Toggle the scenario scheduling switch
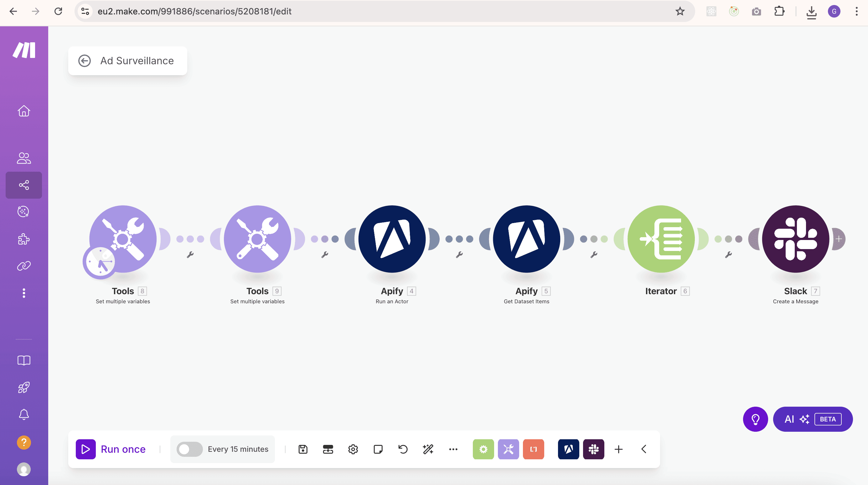Image resolution: width=868 pixels, height=485 pixels. click(x=189, y=449)
